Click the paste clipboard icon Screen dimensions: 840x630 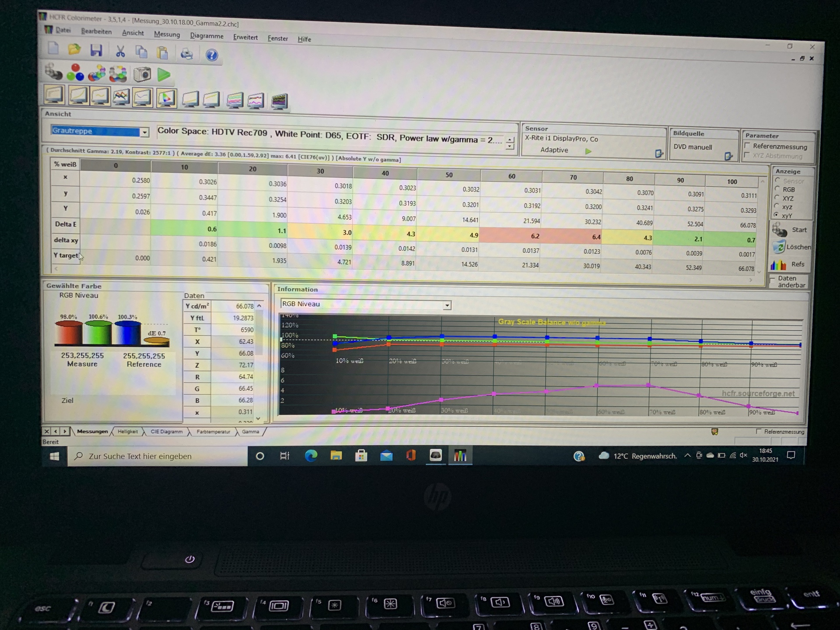162,53
